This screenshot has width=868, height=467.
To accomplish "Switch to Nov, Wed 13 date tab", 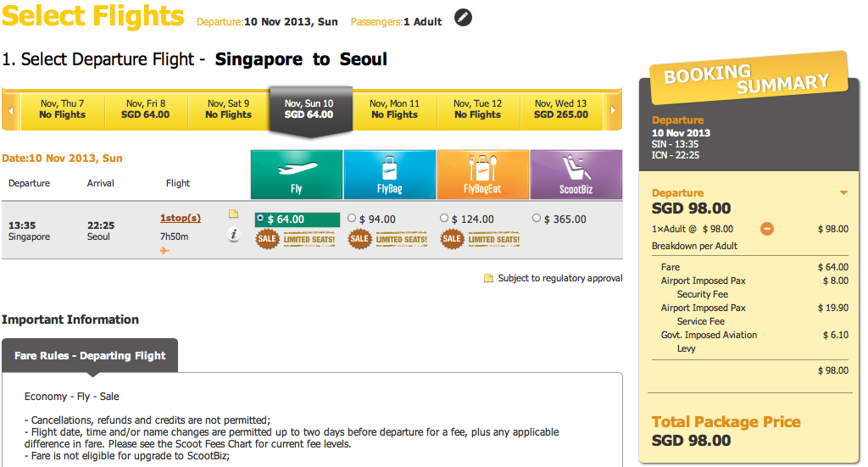I will [x=561, y=109].
